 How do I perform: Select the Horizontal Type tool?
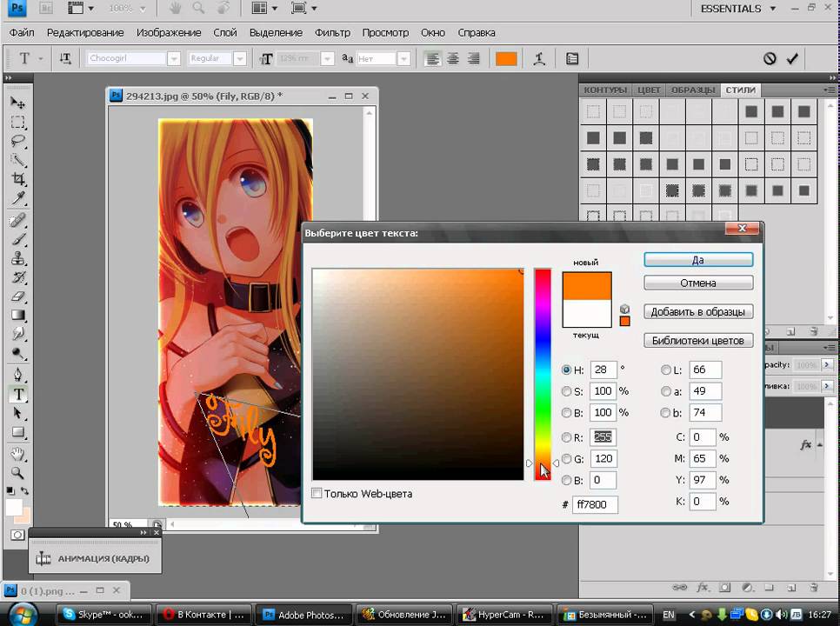[17, 395]
